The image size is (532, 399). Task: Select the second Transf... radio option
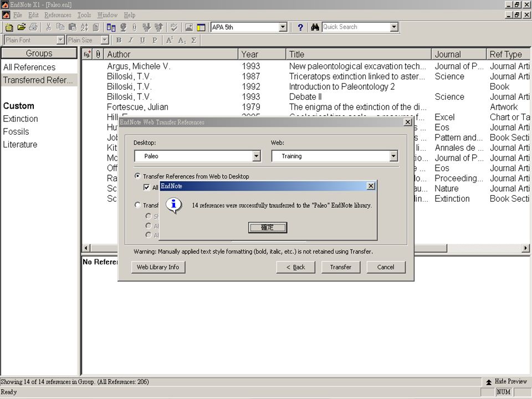click(137, 205)
